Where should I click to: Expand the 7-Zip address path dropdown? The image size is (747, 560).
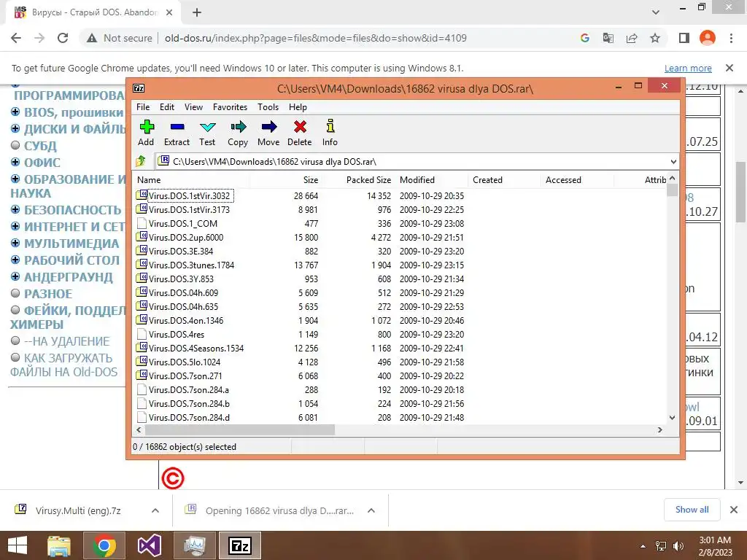coord(673,161)
